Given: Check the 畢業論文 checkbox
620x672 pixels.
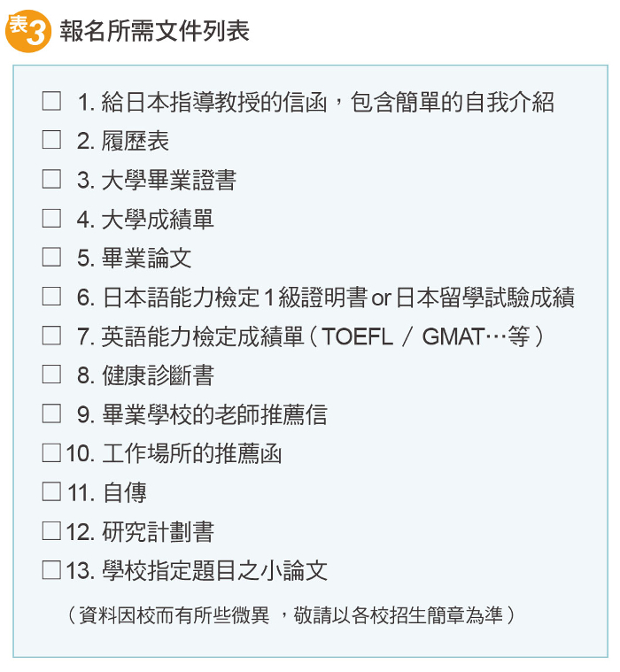Looking at the screenshot, I should 51,257.
